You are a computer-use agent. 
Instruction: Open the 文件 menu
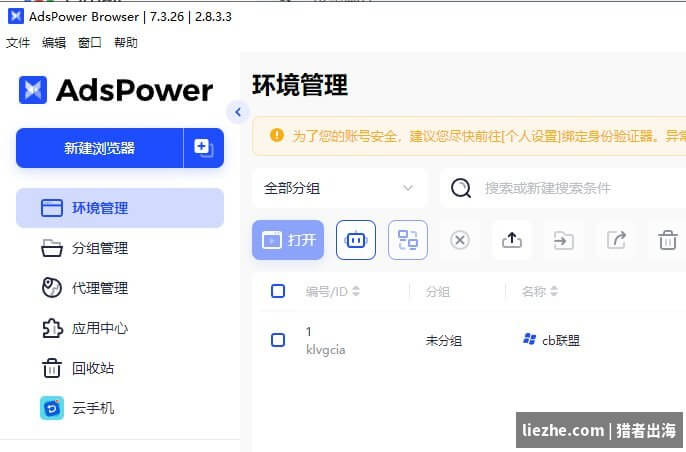pyautogui.click(x=18, y=42)
